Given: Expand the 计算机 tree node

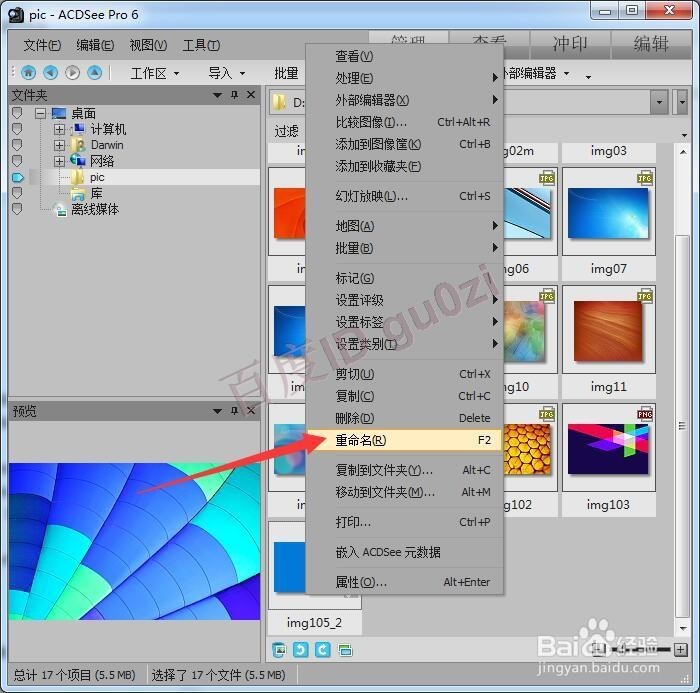Looking at the screenshot, I should coord(59,129).
